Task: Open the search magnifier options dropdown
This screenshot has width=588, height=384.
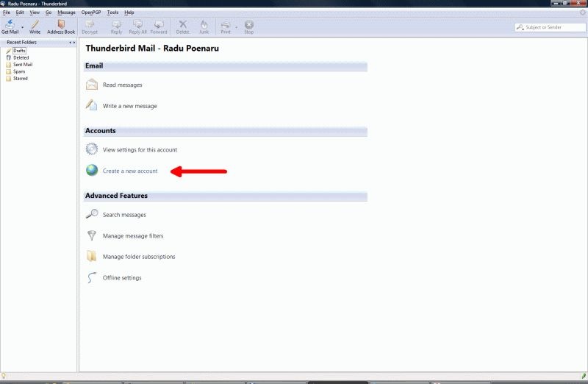Action: click(520, 27)
